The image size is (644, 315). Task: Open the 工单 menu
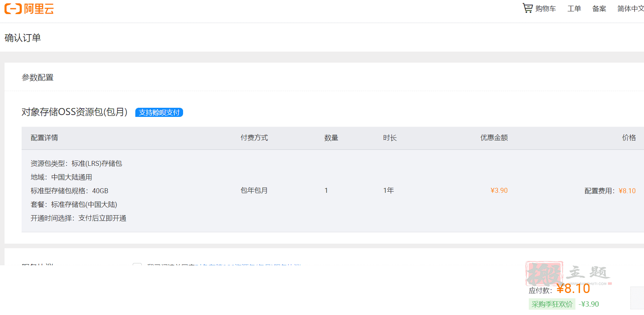[x=574, y=9]
